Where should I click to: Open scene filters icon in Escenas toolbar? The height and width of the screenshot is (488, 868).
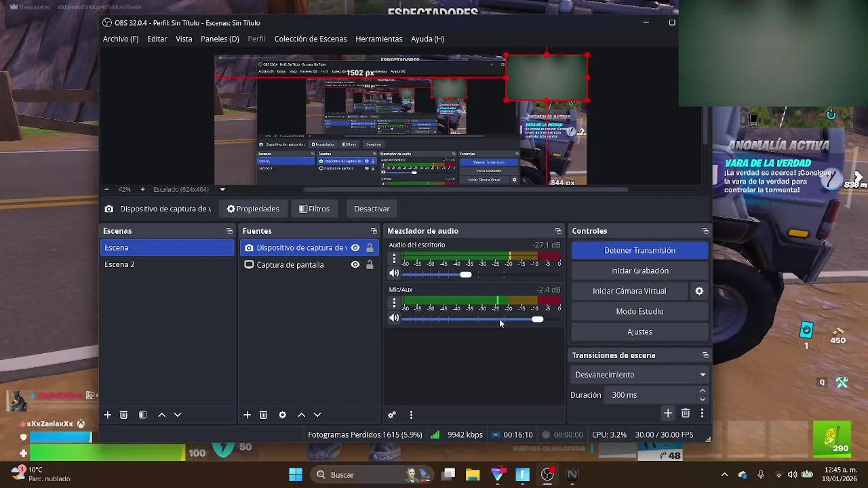click(142, 415)
